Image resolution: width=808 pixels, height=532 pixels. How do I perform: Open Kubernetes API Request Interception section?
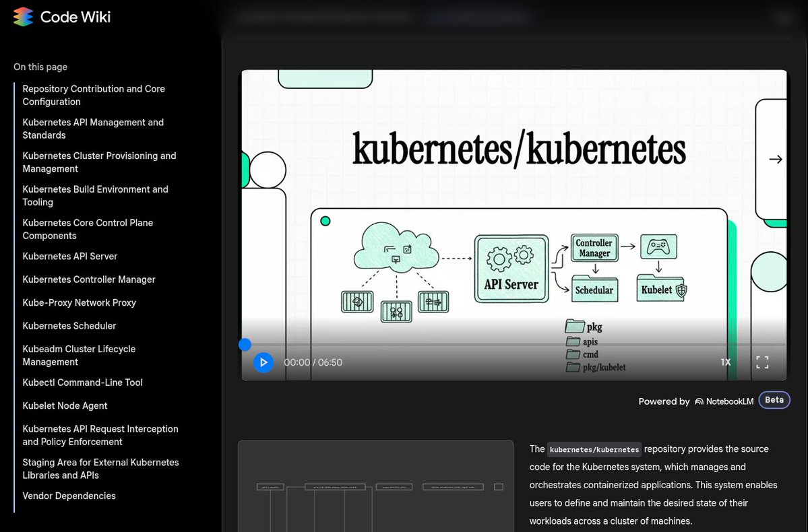(x=100, y=435)
